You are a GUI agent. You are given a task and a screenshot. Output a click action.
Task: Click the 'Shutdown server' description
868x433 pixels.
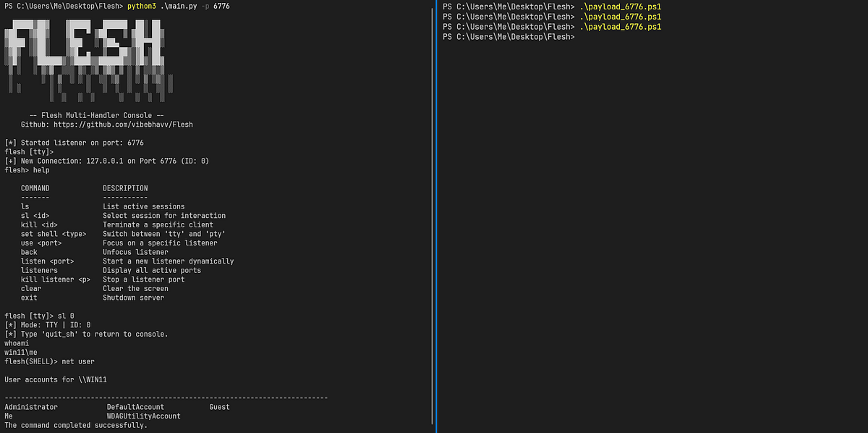point(134,298)
